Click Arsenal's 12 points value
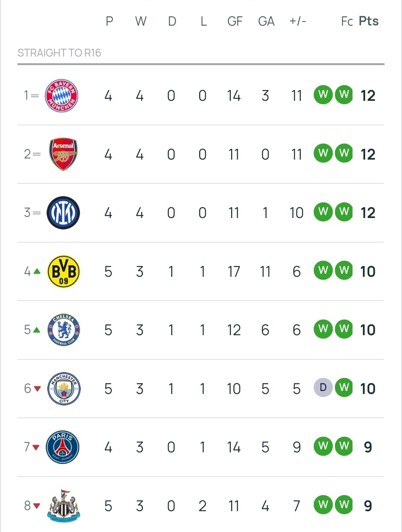 click(x=368, y=154)
